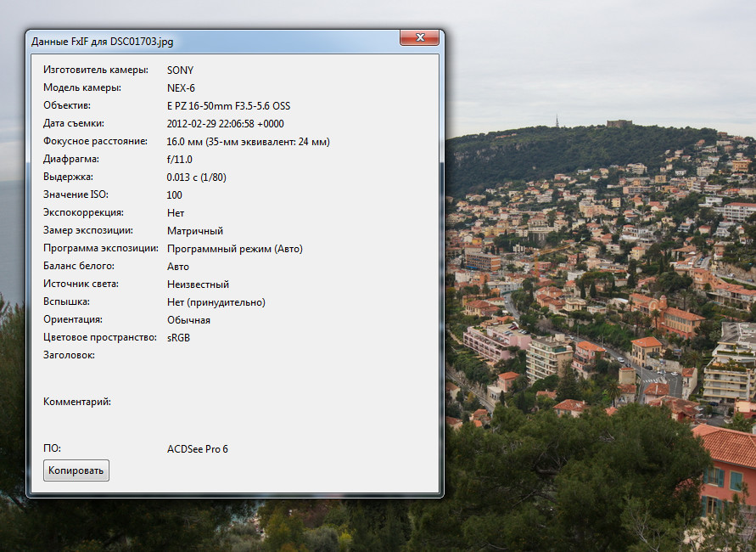756x552 pixels.
Task: Click the Баланс белого label
Action: (79, 266)
